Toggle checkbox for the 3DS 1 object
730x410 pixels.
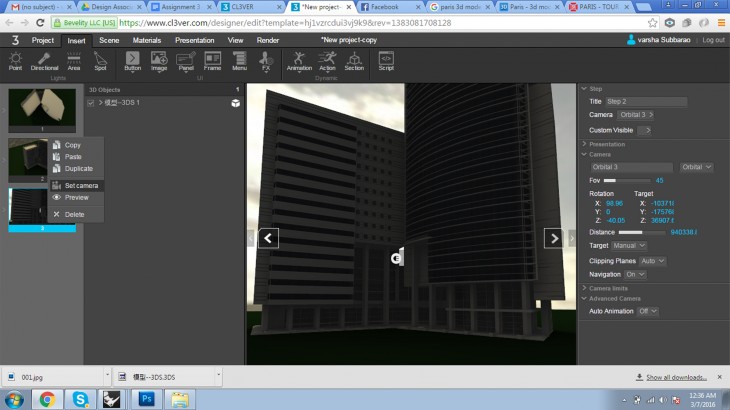click(x=91, y=103)
